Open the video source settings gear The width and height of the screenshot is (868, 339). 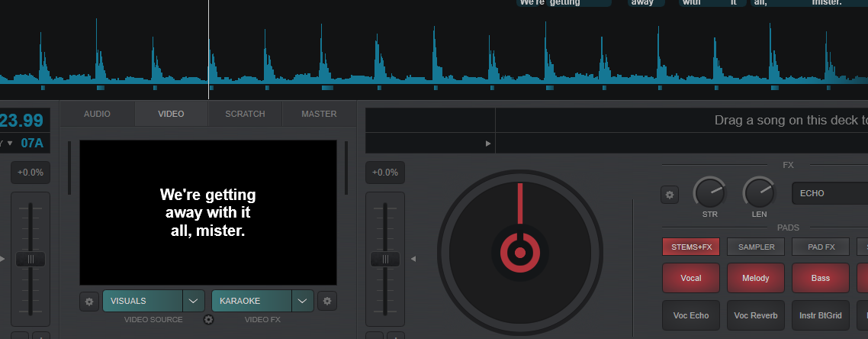[89, 301]
